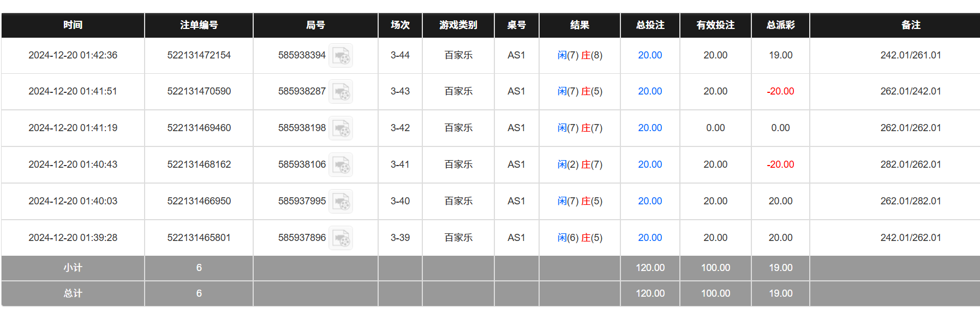This screenshot has width=980, height=312.
Task: Click round number 585938106 text
Action: pos(302,164)
